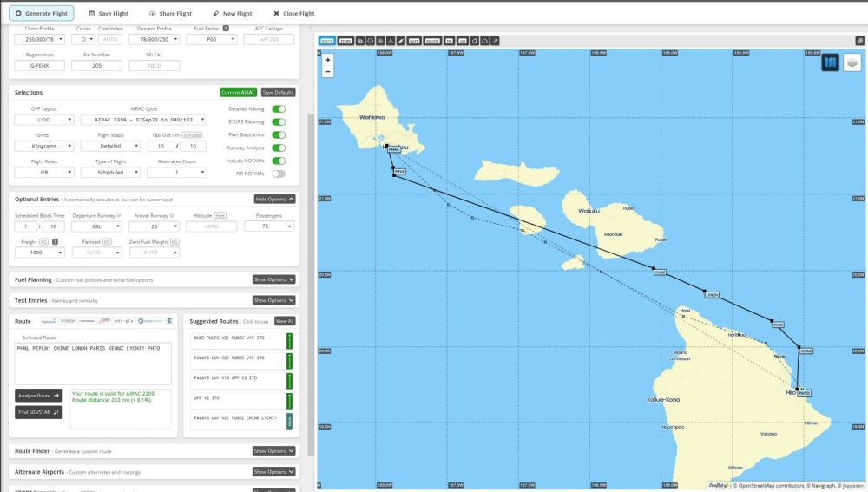Open the Flight Rules IFR dropdown

(x=44, y=172)
